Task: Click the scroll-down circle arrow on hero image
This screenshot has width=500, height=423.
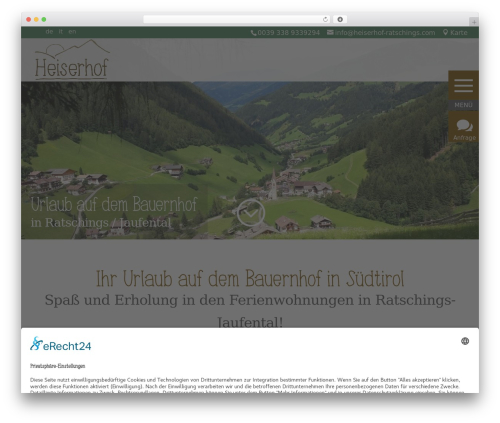Action: pos(251,213)
